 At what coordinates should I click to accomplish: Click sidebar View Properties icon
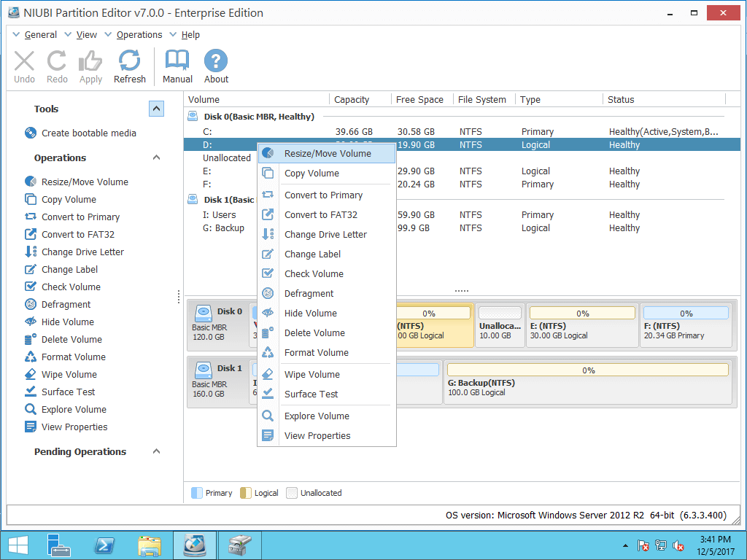pos(31,427)
